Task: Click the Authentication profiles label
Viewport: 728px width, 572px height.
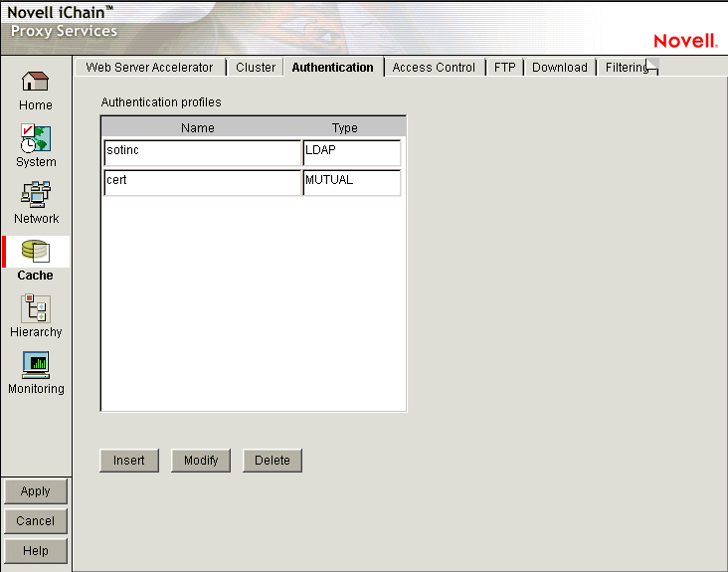Action: [161, 102]
